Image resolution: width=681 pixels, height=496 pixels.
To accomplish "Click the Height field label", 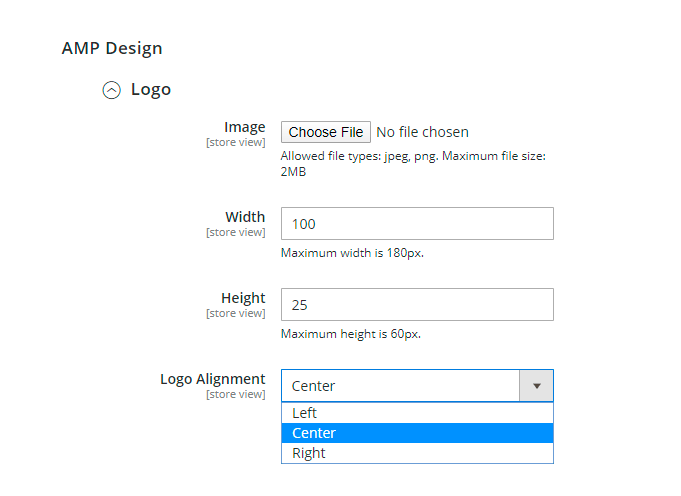I will [243, 298].
